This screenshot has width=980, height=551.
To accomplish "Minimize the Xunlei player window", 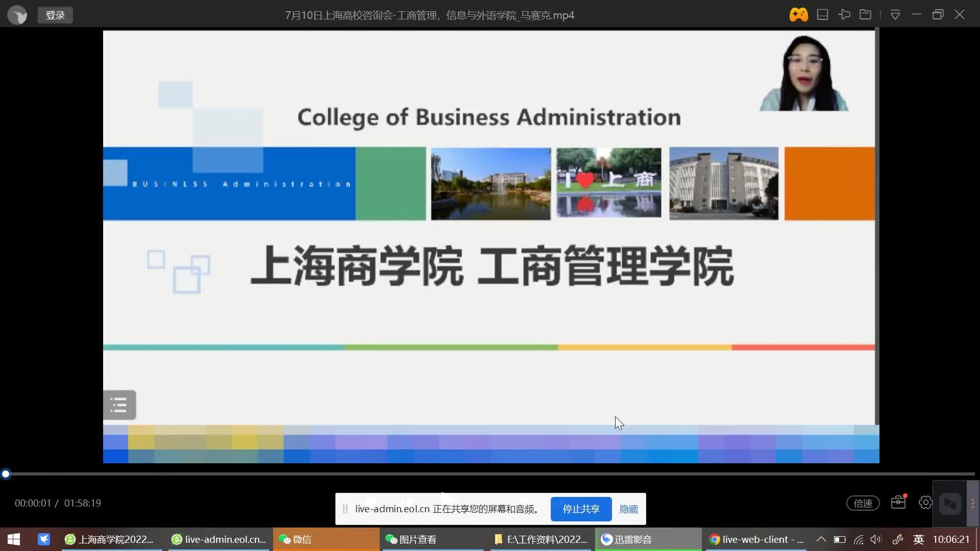I will 916,15.
